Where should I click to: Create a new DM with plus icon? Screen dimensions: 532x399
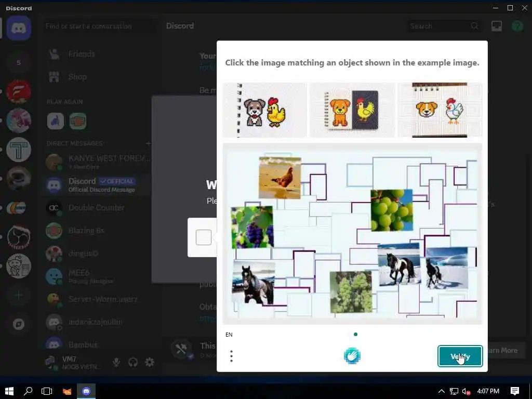[x=148, y=143]
